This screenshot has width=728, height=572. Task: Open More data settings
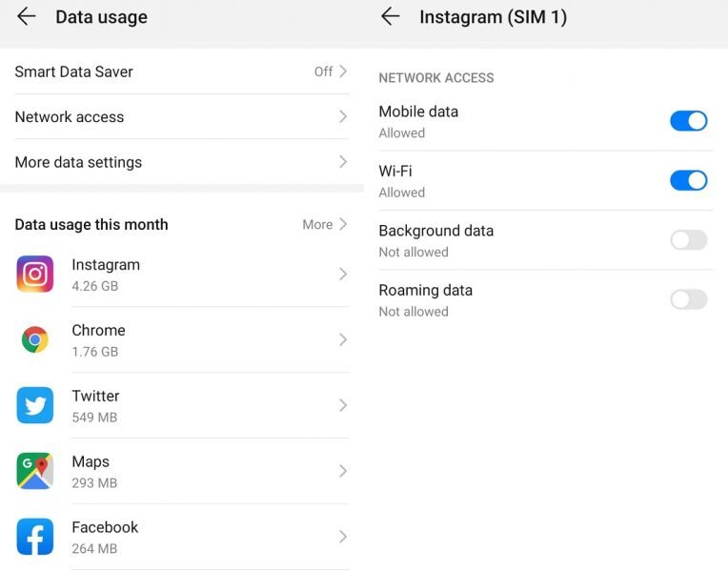(78, 162)
